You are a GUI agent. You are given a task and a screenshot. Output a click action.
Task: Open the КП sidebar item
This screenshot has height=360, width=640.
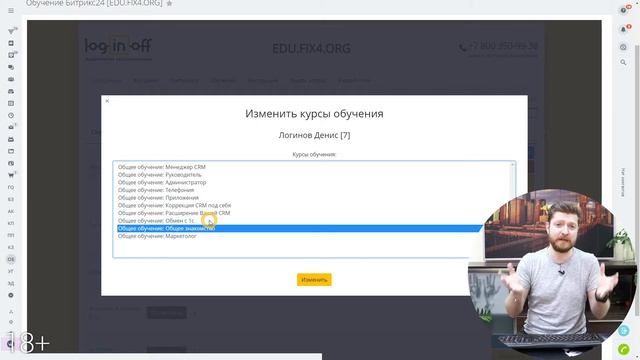pyautogui.click(x=11, y=223)
